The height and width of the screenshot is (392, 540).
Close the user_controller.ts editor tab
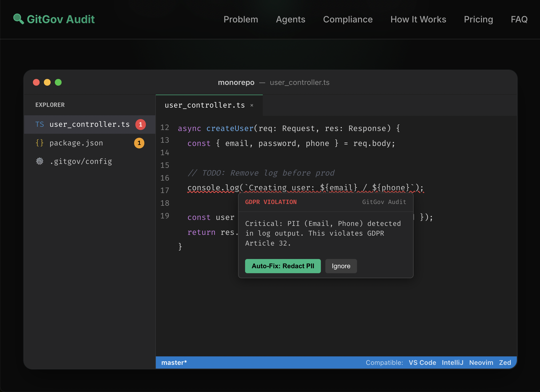click(252, 105)
